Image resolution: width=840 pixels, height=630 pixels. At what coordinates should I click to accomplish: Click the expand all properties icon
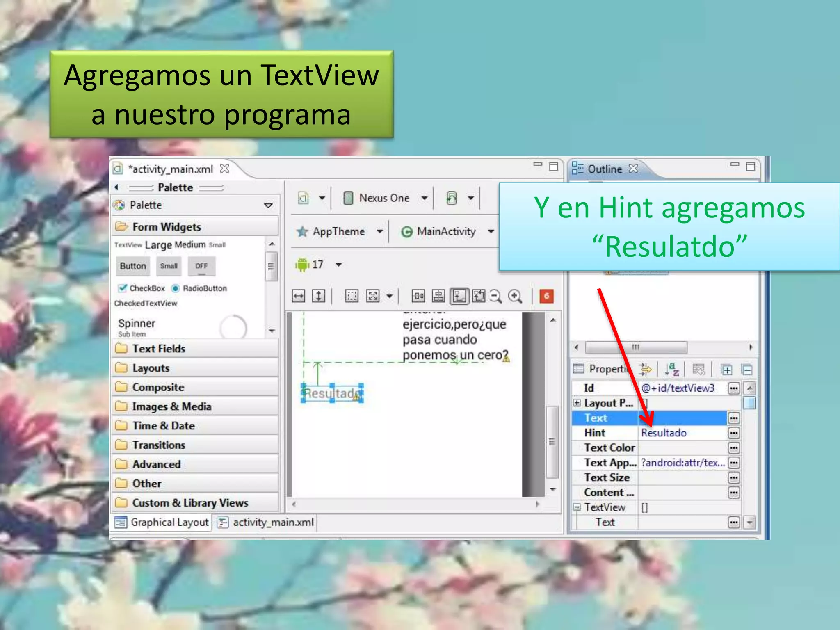click(x=726, y=370)
